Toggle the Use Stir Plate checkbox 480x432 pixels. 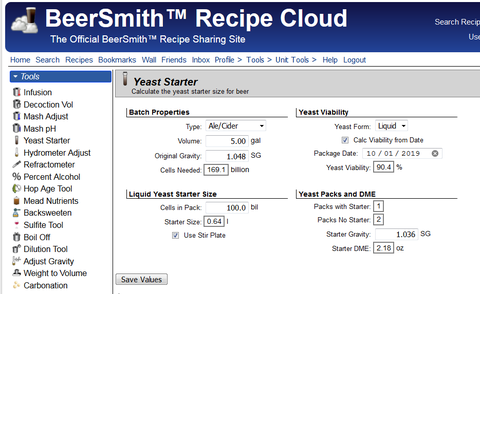[175, 235]
